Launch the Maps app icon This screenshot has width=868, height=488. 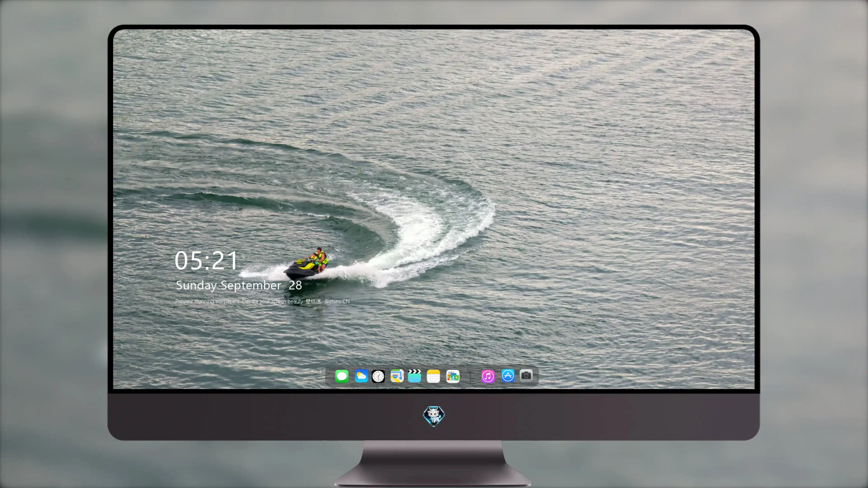pyautogui.click(x=397, y=376)
